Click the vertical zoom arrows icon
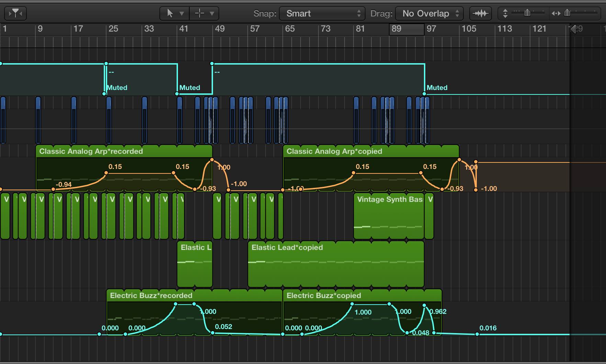606x364 pixels. tap(505, 13)
